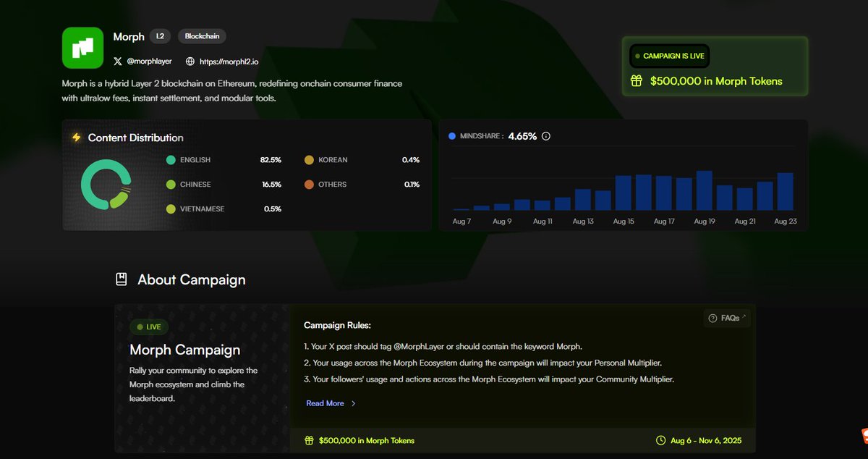Select the Blockchain tag
Viewport: 868px width, 459px height.
pyautogui.click(x=202, y=36)
